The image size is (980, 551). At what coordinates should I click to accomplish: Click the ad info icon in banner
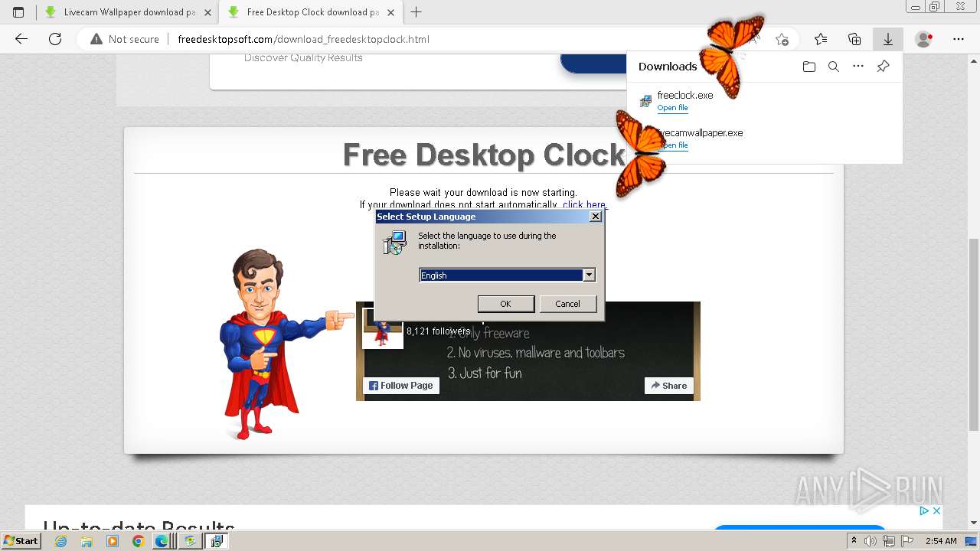pos(924,510)
